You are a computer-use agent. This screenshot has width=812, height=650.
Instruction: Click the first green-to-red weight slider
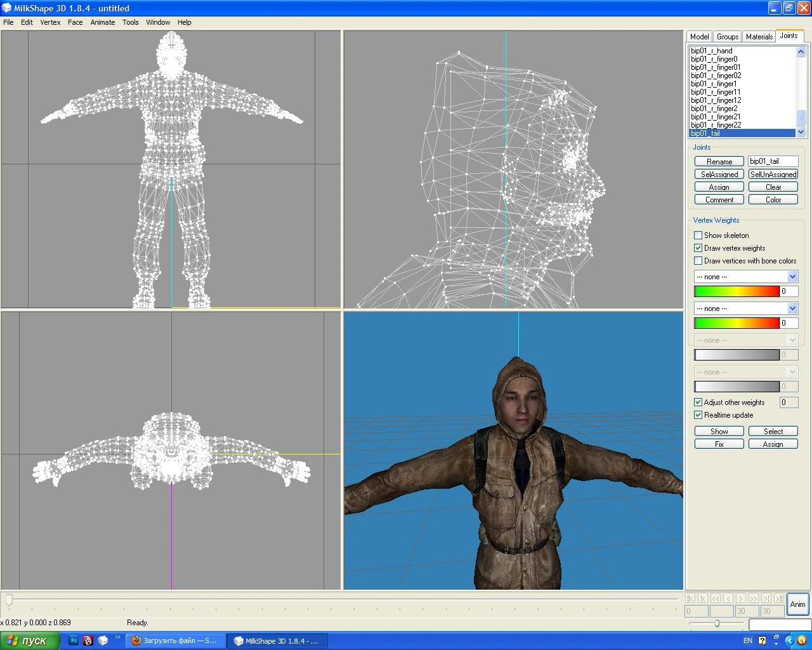click(x=737, y=291)
